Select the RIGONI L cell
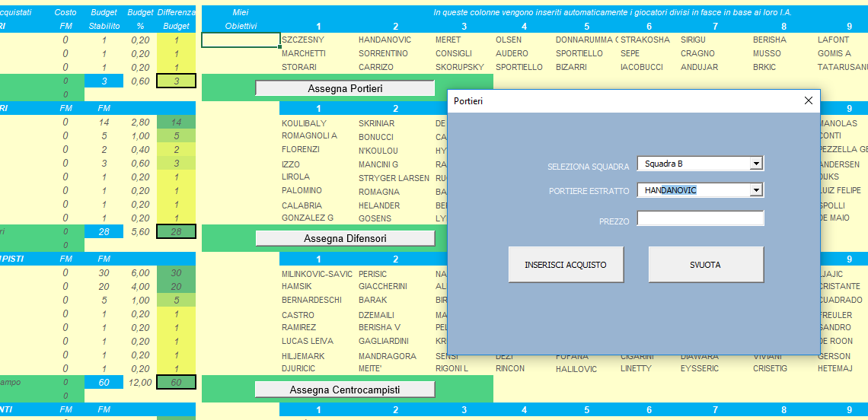 click(452, 368)
